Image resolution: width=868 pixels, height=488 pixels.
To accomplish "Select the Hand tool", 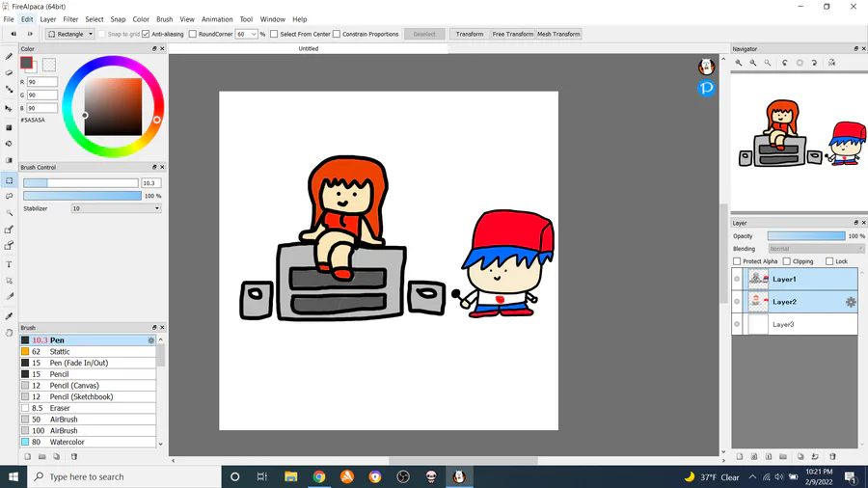I will point(9,333).
